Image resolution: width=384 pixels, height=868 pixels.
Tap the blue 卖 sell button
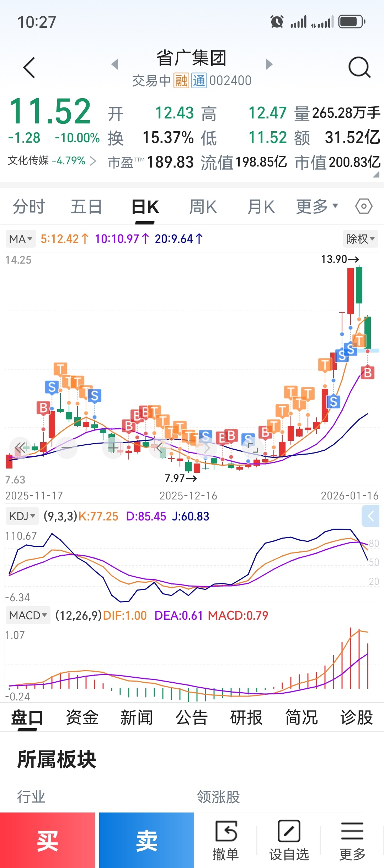(x=146, y=840)
